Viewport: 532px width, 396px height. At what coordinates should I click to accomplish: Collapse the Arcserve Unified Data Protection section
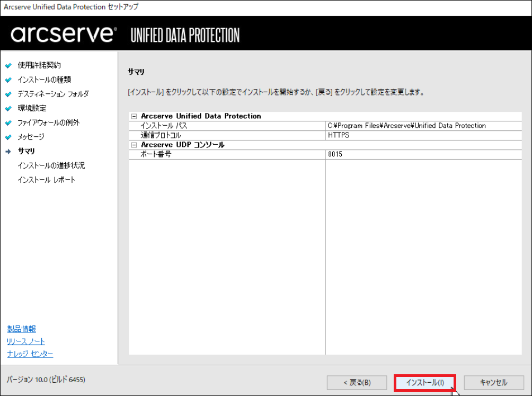pyautogui.click(x=134, y=116)
